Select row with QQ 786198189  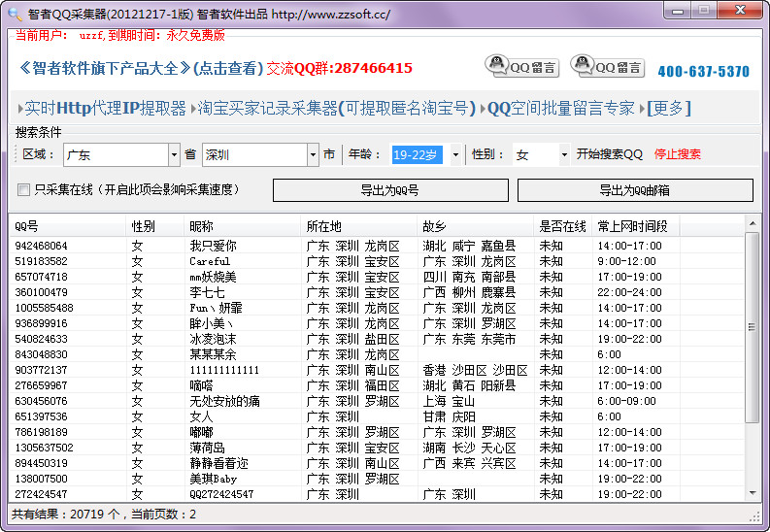[x=376, y=432]
